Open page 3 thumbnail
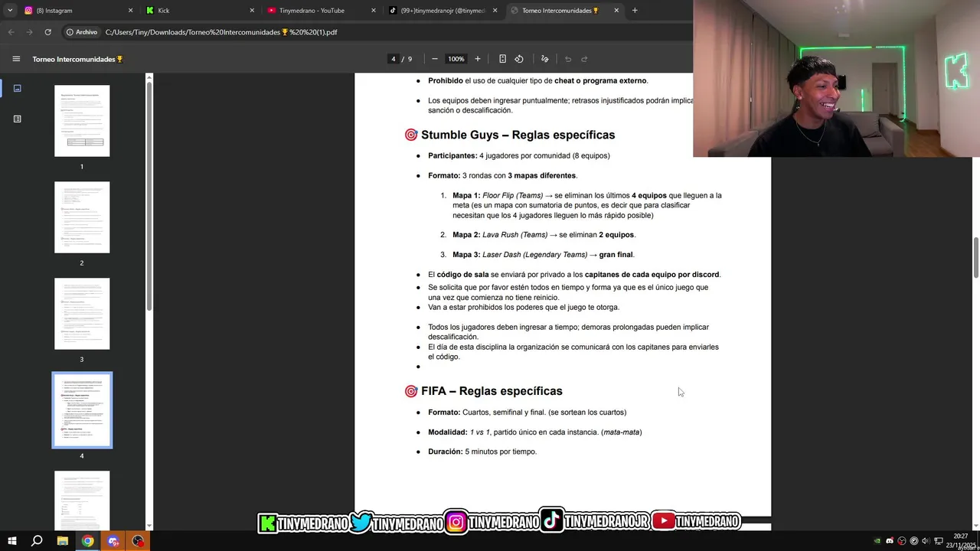Viewport: 980px width, 551px height. pyautogui.click(x=82, y=314)
